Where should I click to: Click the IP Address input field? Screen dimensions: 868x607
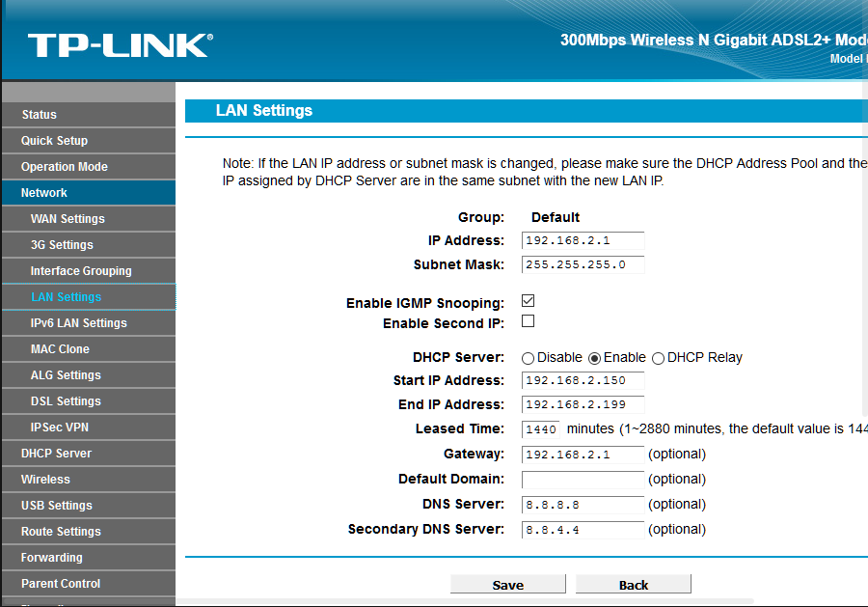[x=583, y=241]
